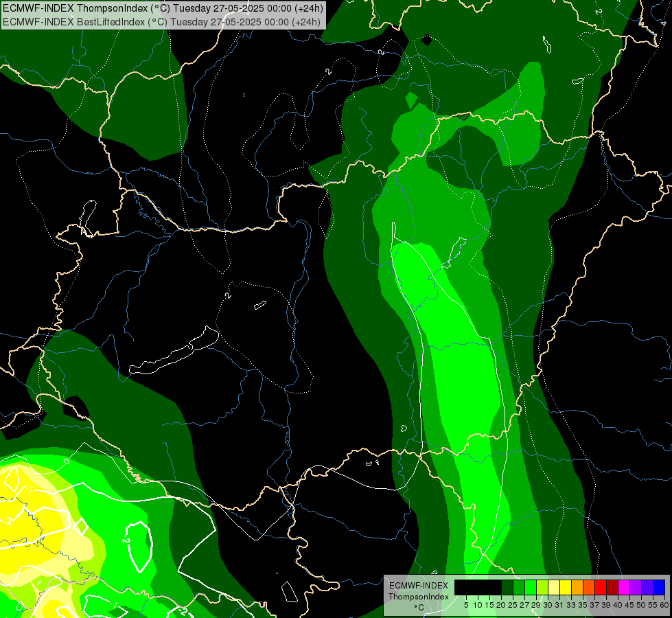This screenshot has width=672, height=618.
Task: Click the legend tick value 35
Action: 583,605
